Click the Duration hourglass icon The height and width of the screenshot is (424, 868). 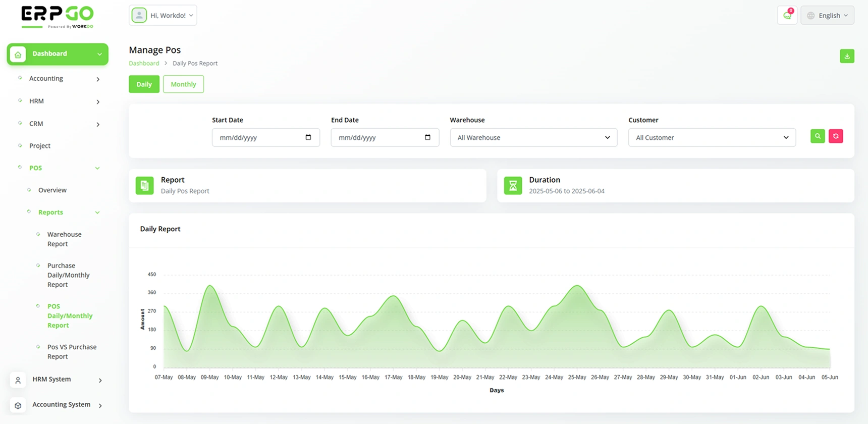click(513, 185)
